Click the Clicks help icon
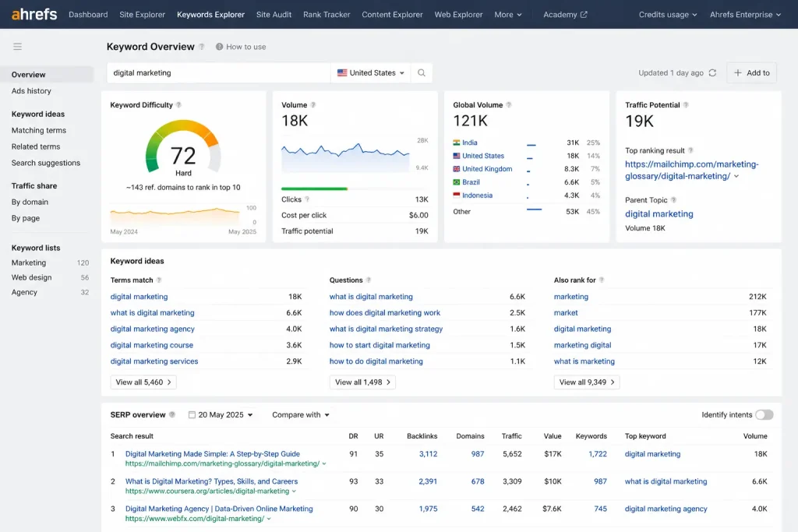This screenshot has height=532, width=798. [307, 199]
